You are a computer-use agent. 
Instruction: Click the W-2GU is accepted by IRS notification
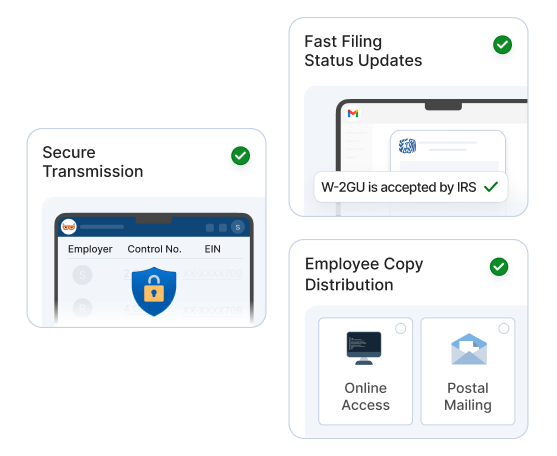coord(411,187)
